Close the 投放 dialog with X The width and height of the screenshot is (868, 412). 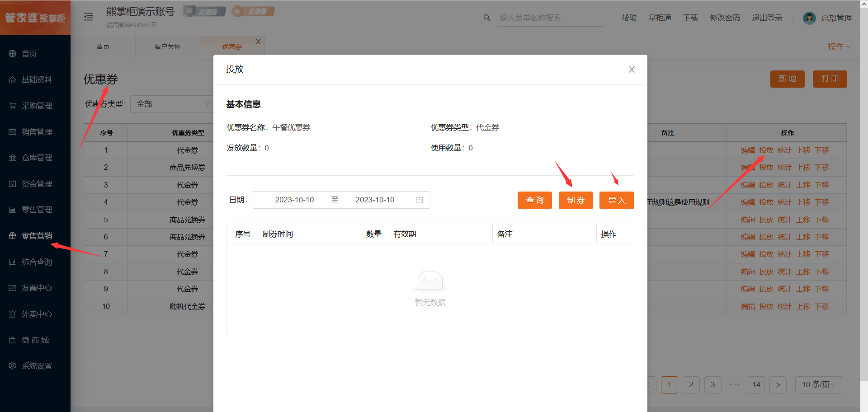632,69
